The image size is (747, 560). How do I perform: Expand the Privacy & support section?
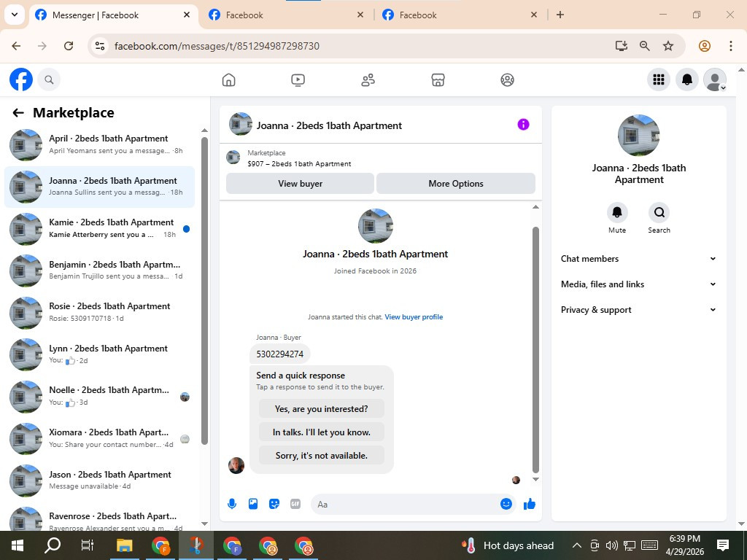point(638,310)
